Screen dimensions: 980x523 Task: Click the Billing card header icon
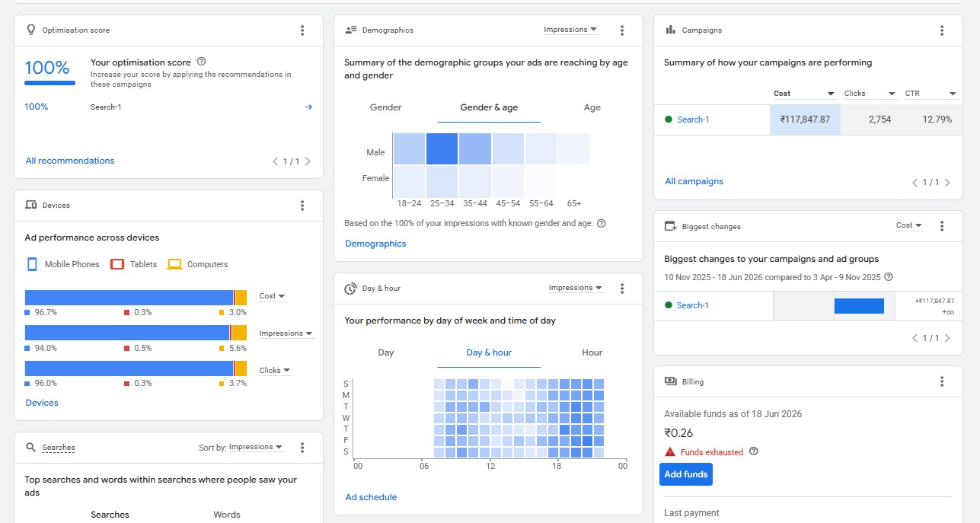coord(671,381)
